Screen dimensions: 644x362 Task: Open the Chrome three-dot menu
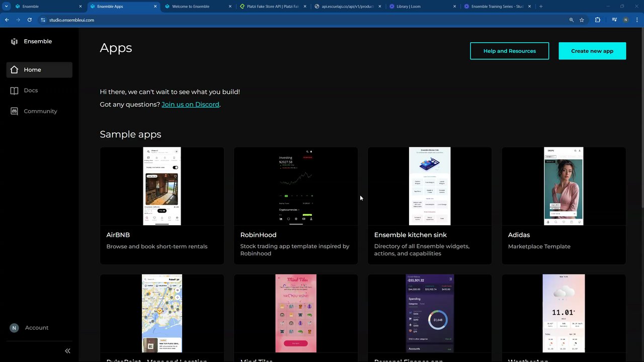(x=638, y=20)
